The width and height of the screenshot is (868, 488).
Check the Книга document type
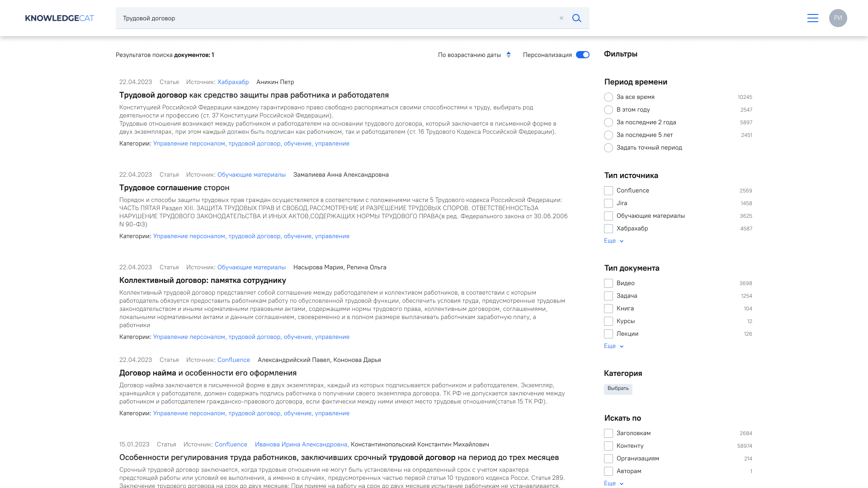609,309
